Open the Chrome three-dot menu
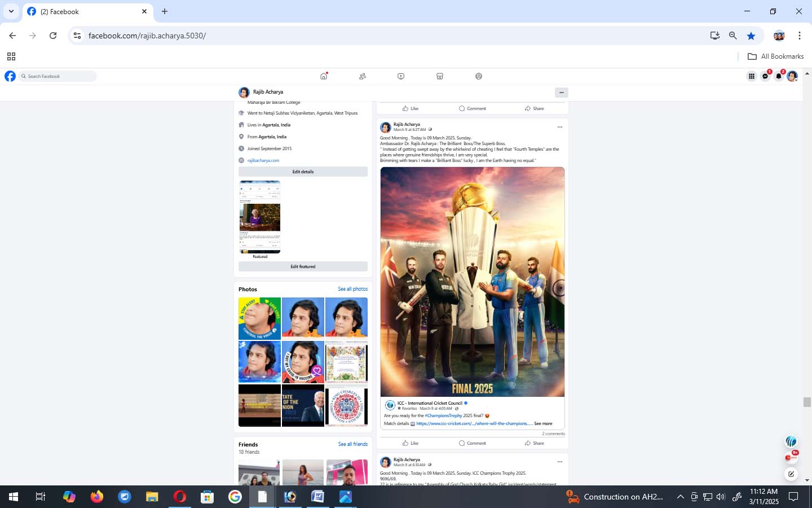 (x=800, y=36)
